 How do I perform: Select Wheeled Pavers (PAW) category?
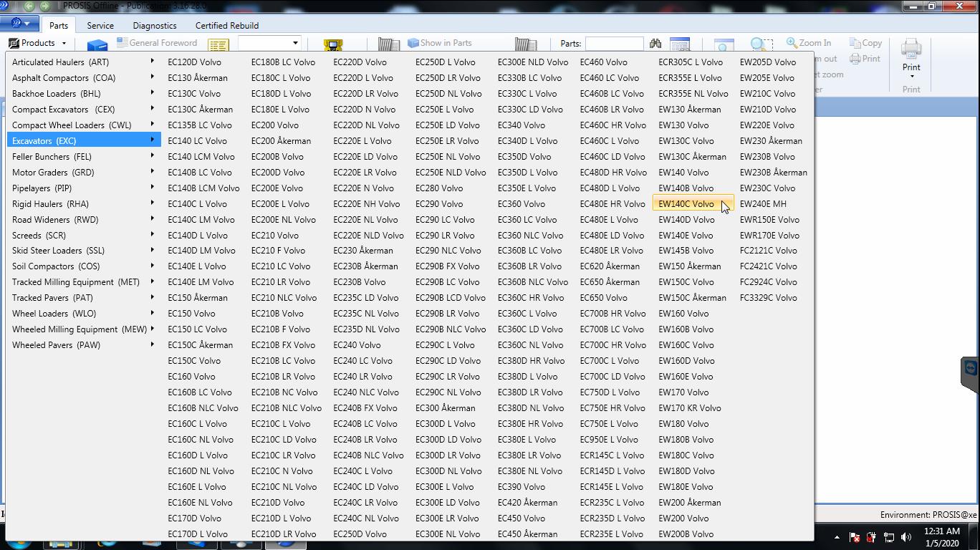[x=84, y=345]
